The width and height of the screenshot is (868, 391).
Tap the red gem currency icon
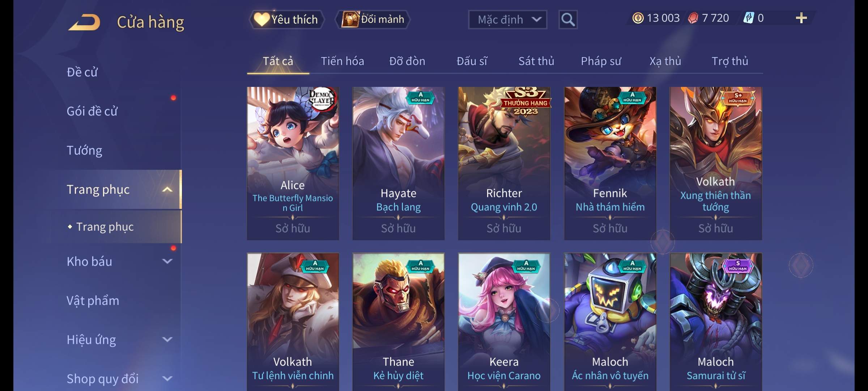pos(693,18)
